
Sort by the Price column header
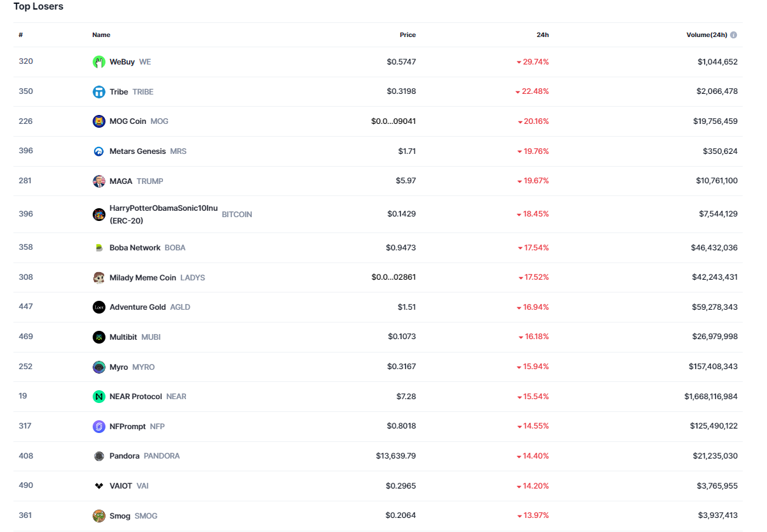(408, 35)
